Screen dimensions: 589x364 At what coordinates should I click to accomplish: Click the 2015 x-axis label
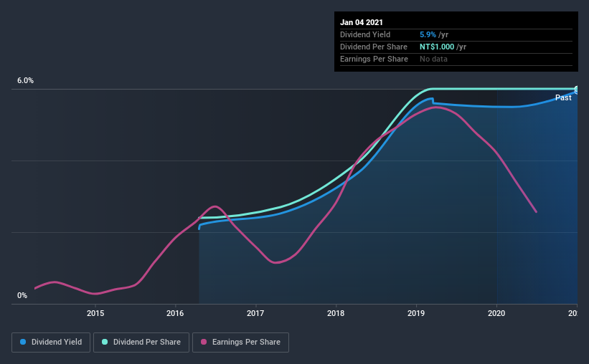click(95, 313)
